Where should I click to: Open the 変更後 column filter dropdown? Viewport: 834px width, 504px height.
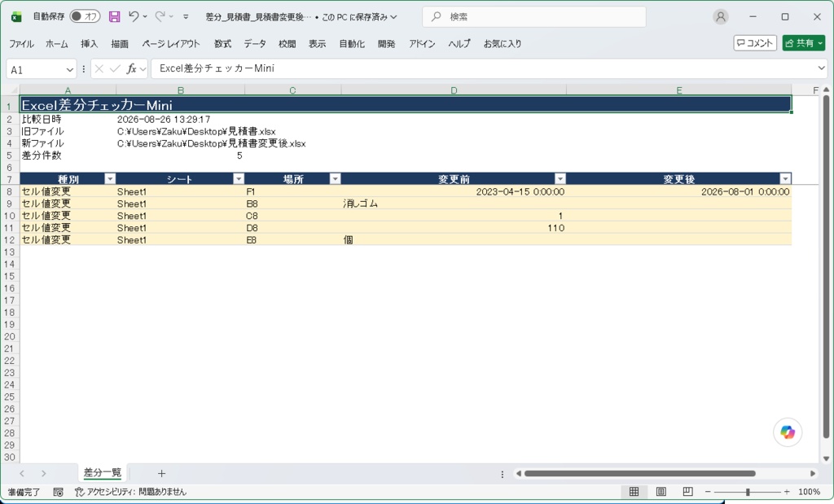coord(785,178)
